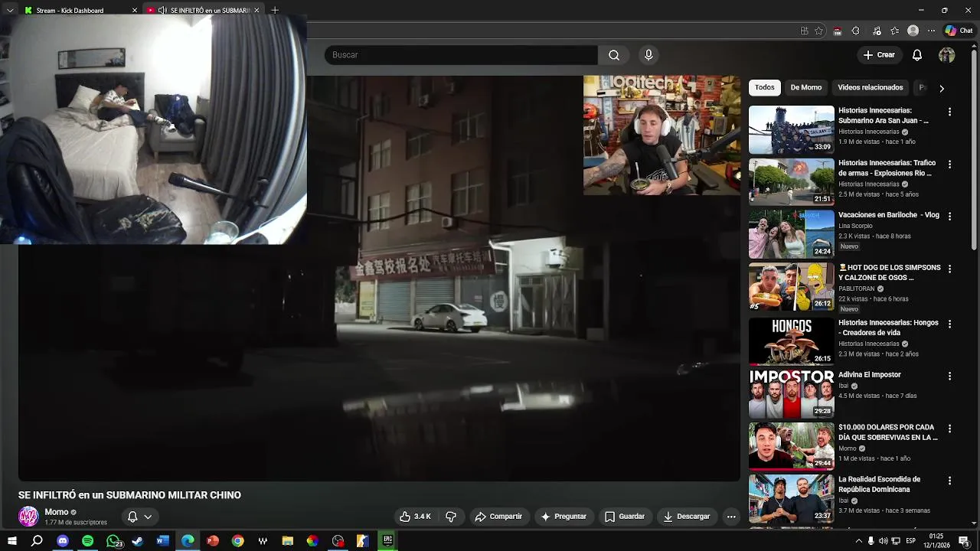Open options for Adivina El Impostor video
Screen dimensions: 980x551
pyautogui.click(x=949, y=377)
